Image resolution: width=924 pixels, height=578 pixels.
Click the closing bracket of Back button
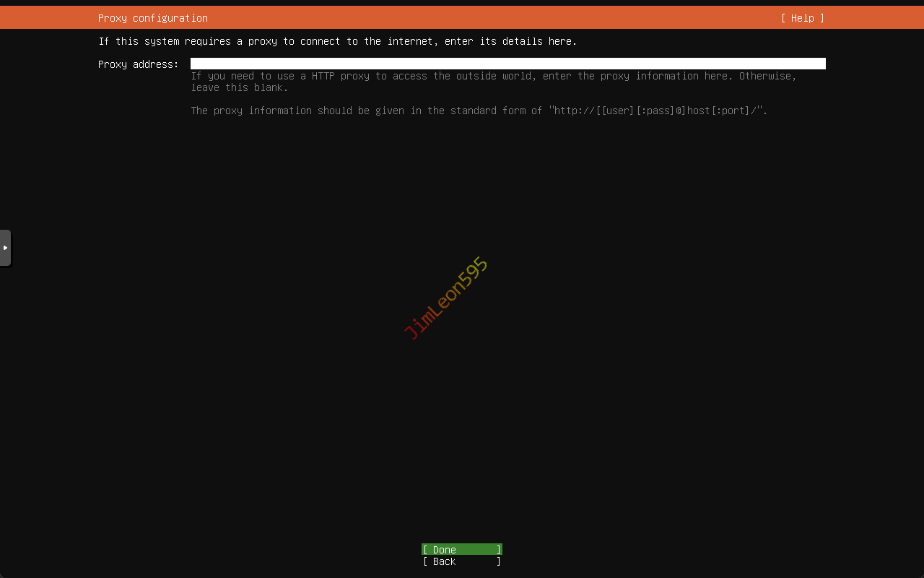point(498,561)
